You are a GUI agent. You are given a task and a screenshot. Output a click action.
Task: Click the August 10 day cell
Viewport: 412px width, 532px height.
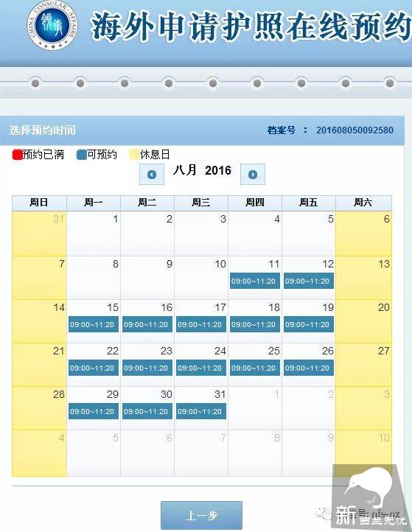201,278
